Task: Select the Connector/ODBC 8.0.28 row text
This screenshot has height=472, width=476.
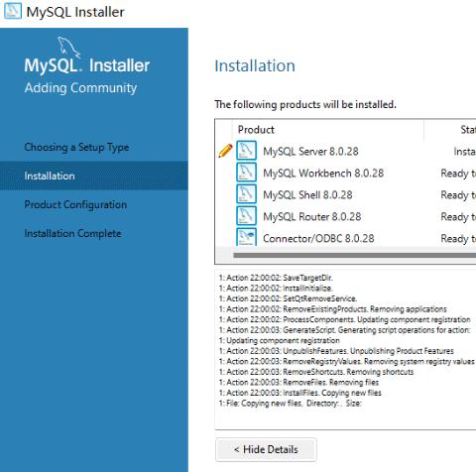Action: pyautogui.click(x=318, y=239)
